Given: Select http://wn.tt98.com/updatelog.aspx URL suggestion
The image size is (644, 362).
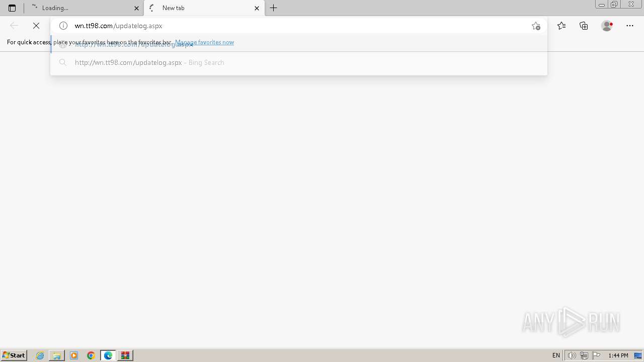Looking at the screenshot, I should [299, 44].
